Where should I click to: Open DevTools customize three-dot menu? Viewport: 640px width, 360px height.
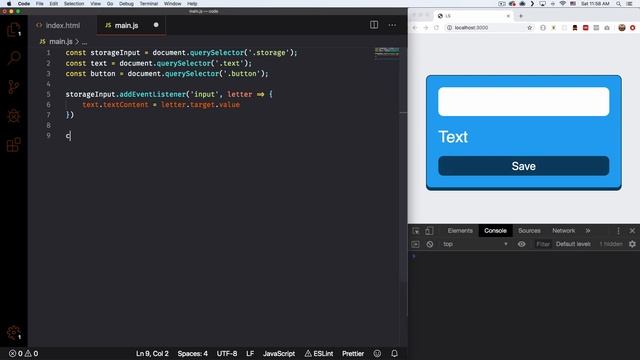[618, 231]
